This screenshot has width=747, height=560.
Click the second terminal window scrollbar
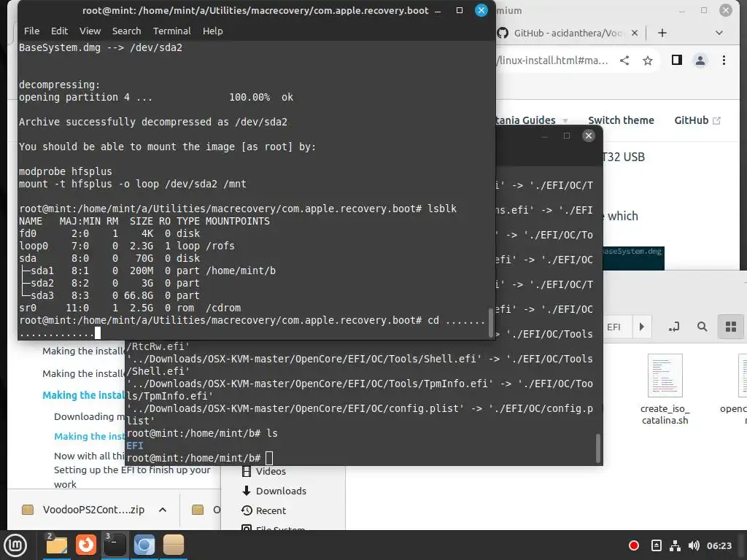598,448
